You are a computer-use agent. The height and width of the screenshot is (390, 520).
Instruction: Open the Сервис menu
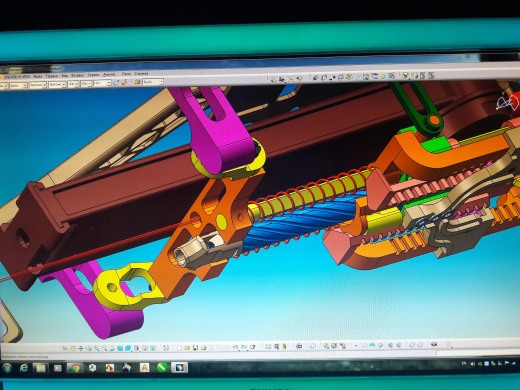point(93,75)
